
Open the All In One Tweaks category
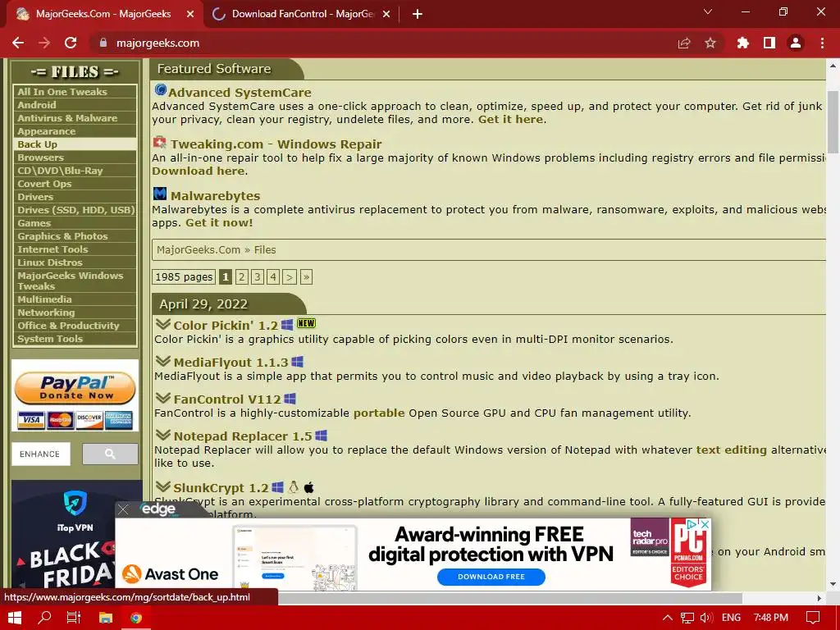click(x=75, y=92)
